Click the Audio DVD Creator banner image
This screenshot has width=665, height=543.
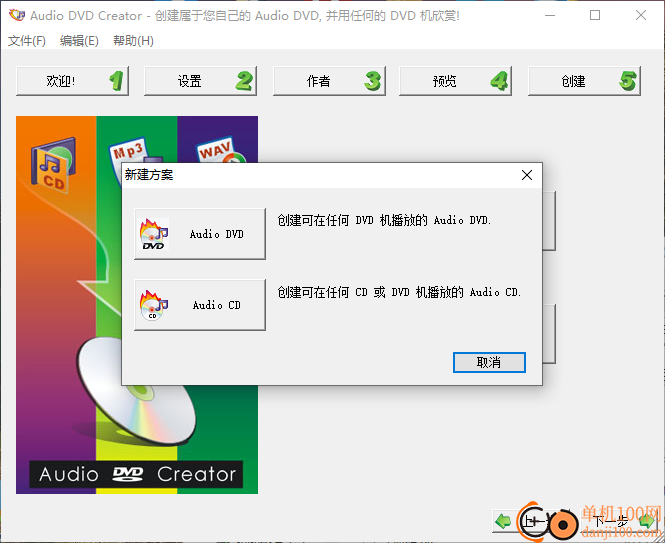click(x=137, y=305)
